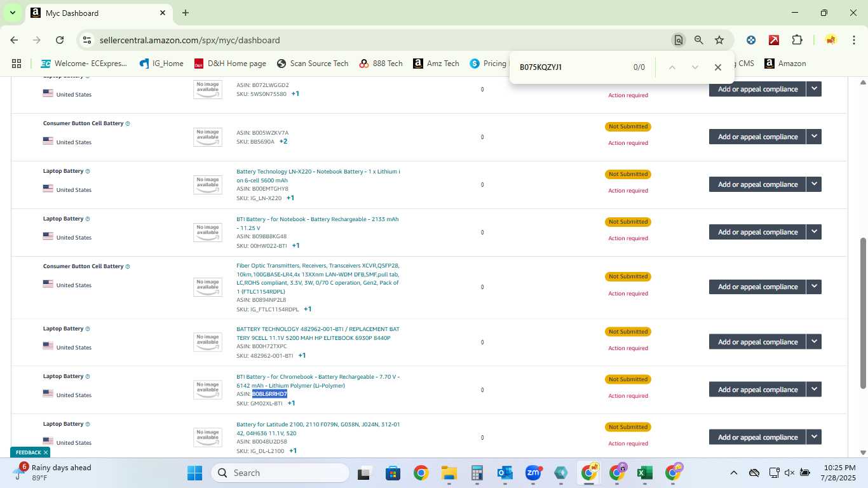868x488 pixels.
Task: Open the Windows Start menu
Action: 194,473
